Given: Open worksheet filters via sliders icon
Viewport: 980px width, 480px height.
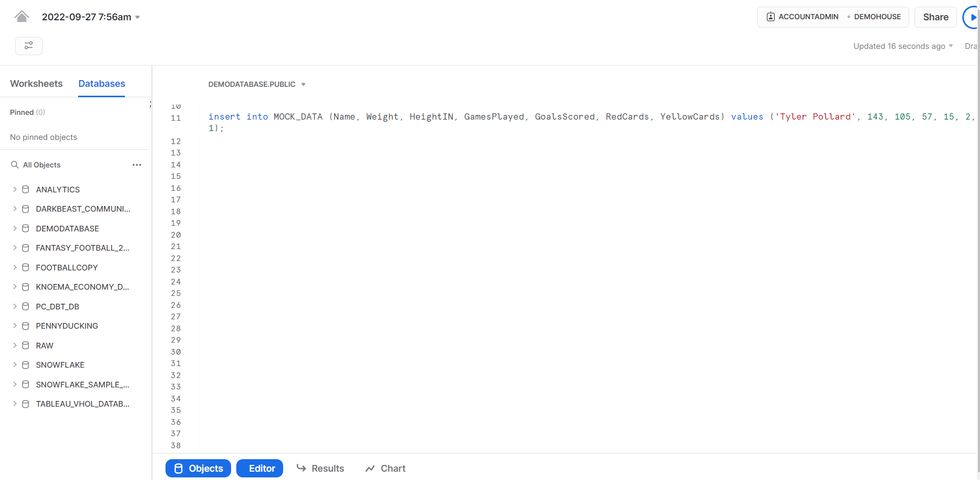Looking at the screenshot, I should click(29, 46).
